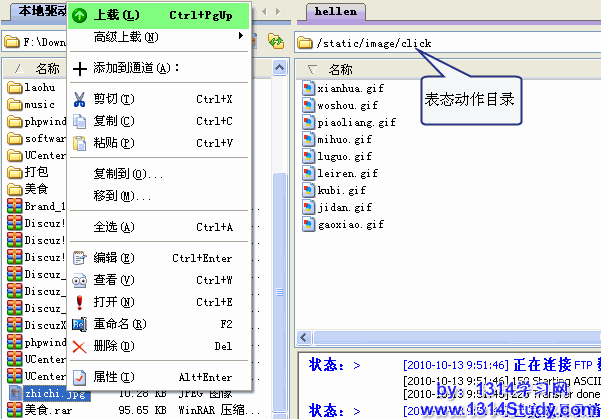Screen dimensions: 601x419
Task: Click the scissors cut icon in menu
Action: pyautogui.click(x=80, y=99)
